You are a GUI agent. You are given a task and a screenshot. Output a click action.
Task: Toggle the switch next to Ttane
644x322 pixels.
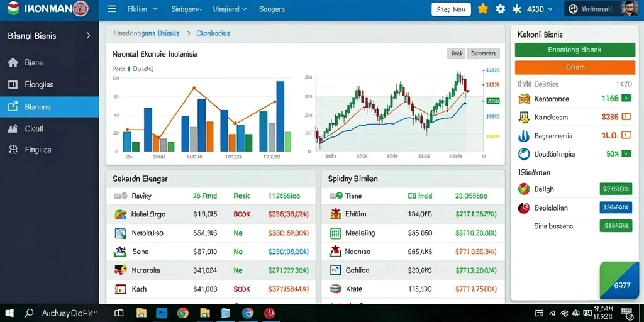(336, 196)
